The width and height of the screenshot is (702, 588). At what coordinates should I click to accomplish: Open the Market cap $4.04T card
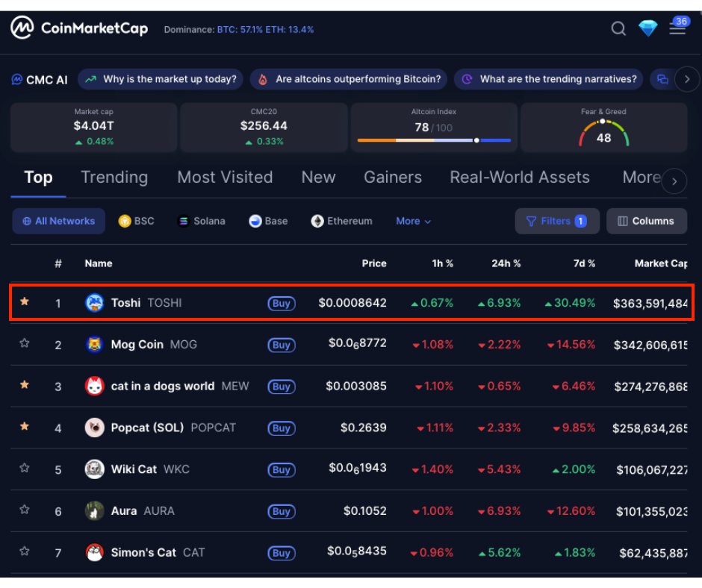pos(93,128)
